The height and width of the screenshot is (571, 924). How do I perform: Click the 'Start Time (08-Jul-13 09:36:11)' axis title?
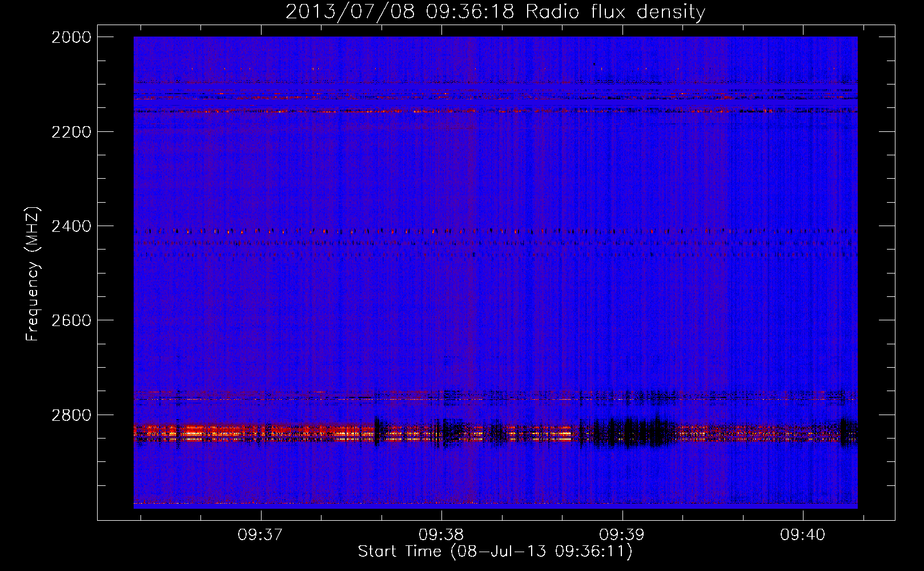click(495, 552)
